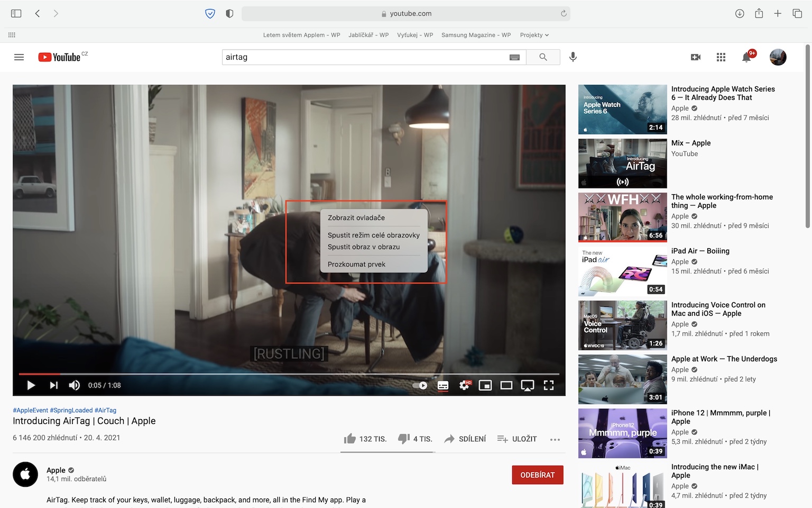Click the #AppleEvent hashtag
This screenshot has height=508, width=812.
(30, 410)
